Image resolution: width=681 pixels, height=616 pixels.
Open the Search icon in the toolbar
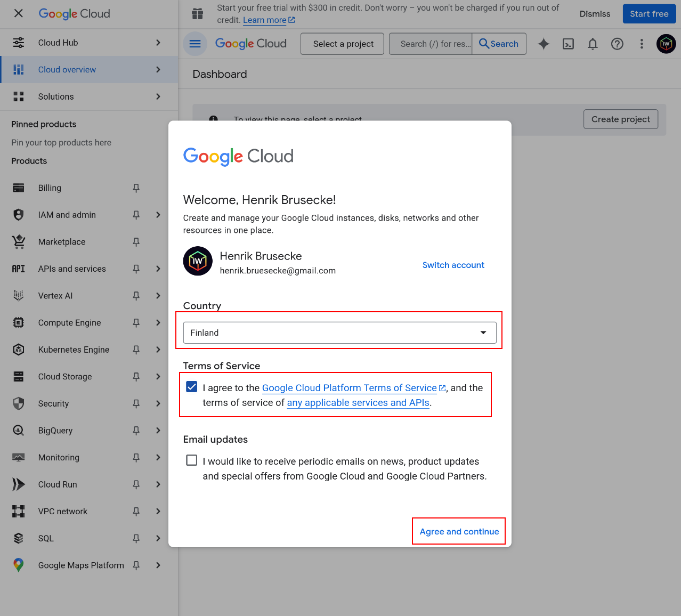pyautogui.click(x=499, y=44)
